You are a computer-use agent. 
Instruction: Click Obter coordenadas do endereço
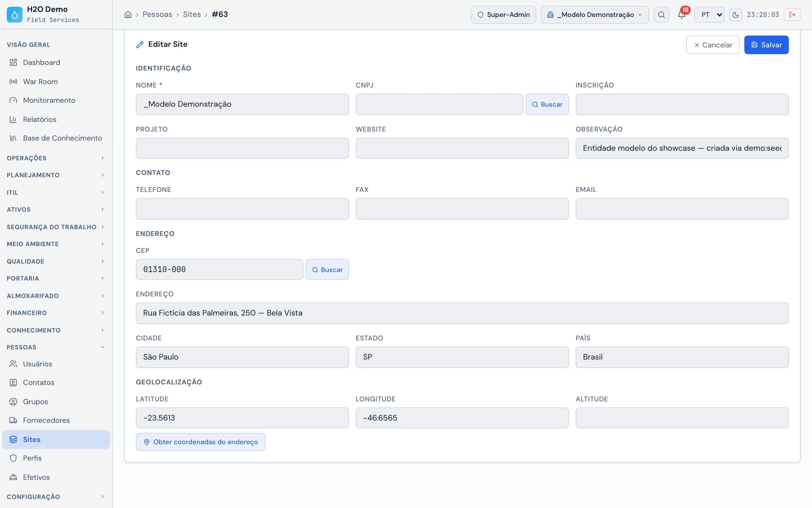pos(201,442)
